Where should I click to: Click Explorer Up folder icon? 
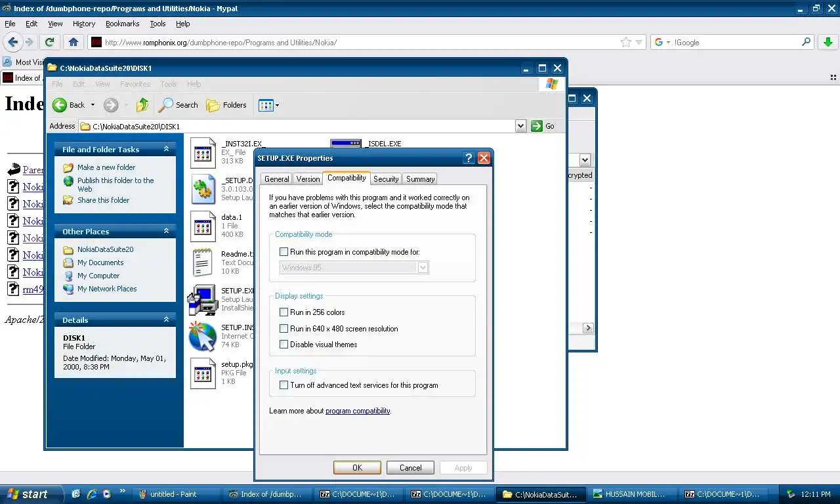coord(142,105)
